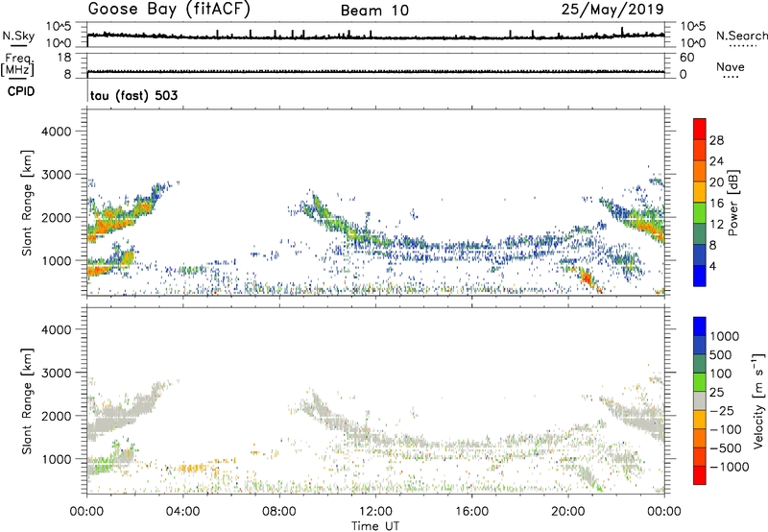Click the '1000' tick on the velocity colorbar

click(x=724, y=336)
